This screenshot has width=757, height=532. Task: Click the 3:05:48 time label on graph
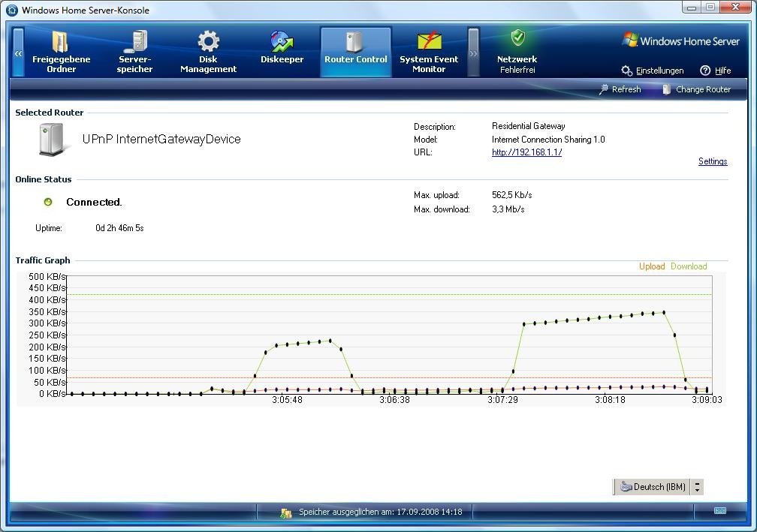pyautogui.click(x=287, y=400)
